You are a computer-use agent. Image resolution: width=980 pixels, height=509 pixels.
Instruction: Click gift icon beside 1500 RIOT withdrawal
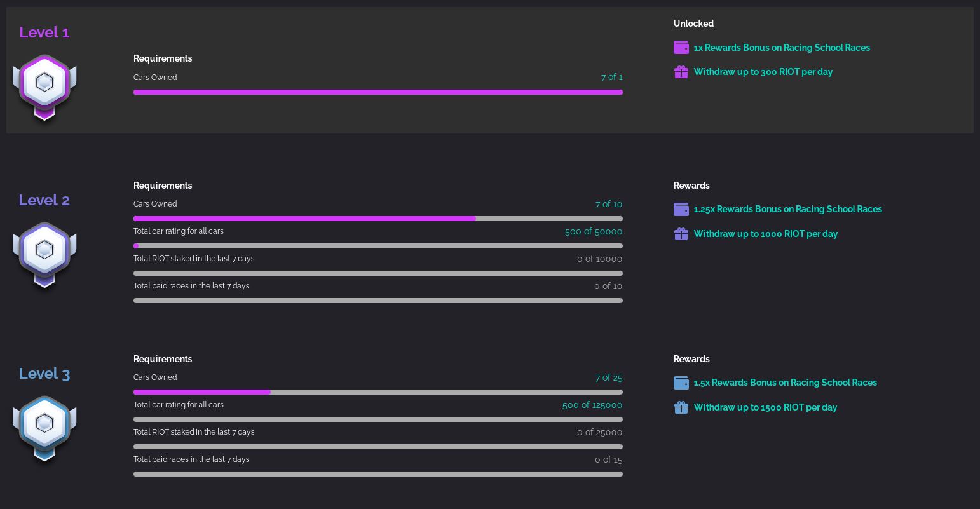[x=681, y=407]
